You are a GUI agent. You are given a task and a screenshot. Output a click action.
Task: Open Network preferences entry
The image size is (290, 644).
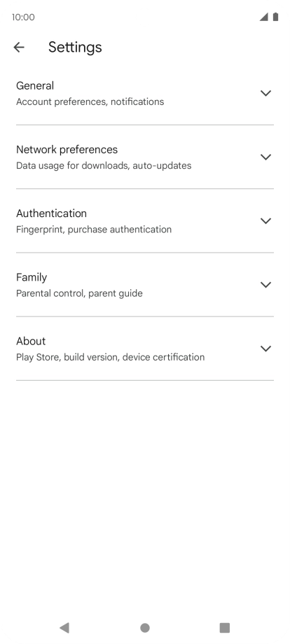point(145,157)
